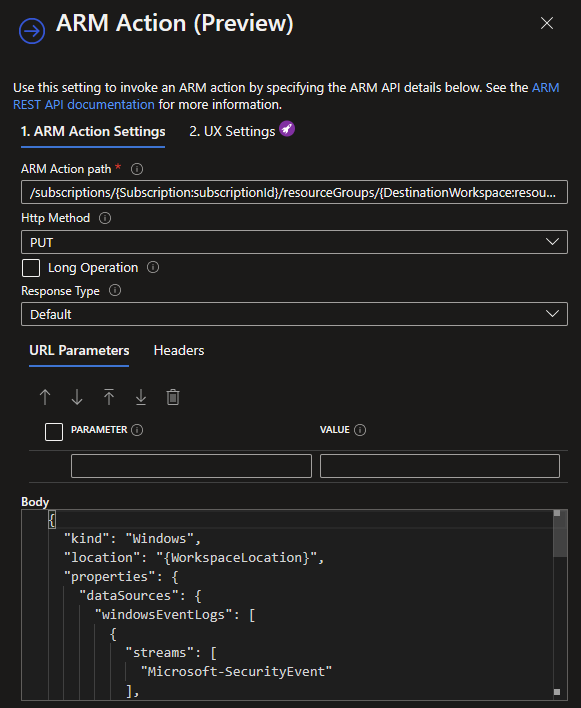Check the select-all PARAMETER checkbox

click(54, 432)
